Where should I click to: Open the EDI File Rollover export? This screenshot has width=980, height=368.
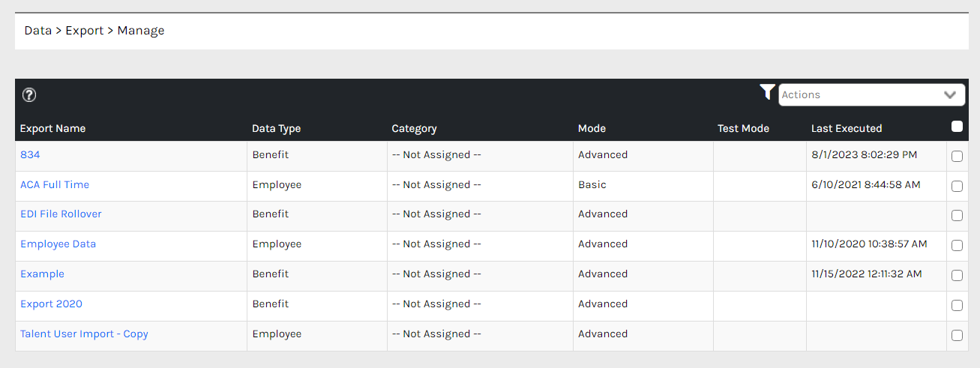click(x=61, y=214)
